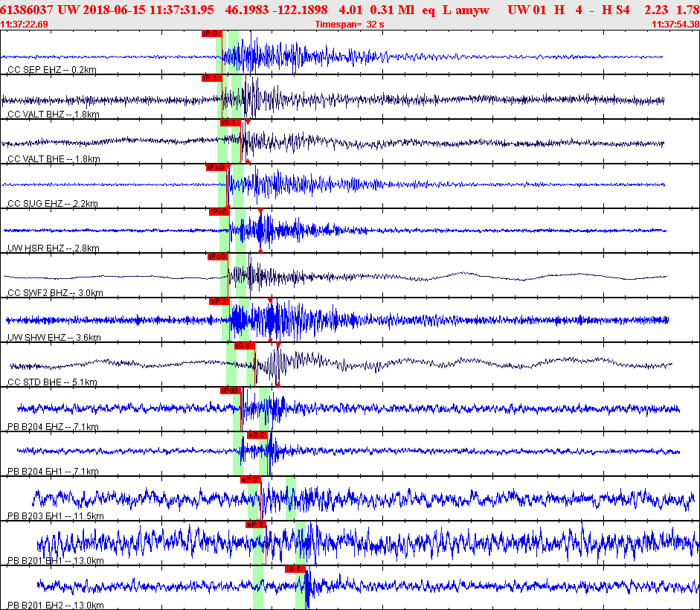Click the end time 11:37:54.38 label
Viewport: 700px width, 610px height.
pos(675,25)
